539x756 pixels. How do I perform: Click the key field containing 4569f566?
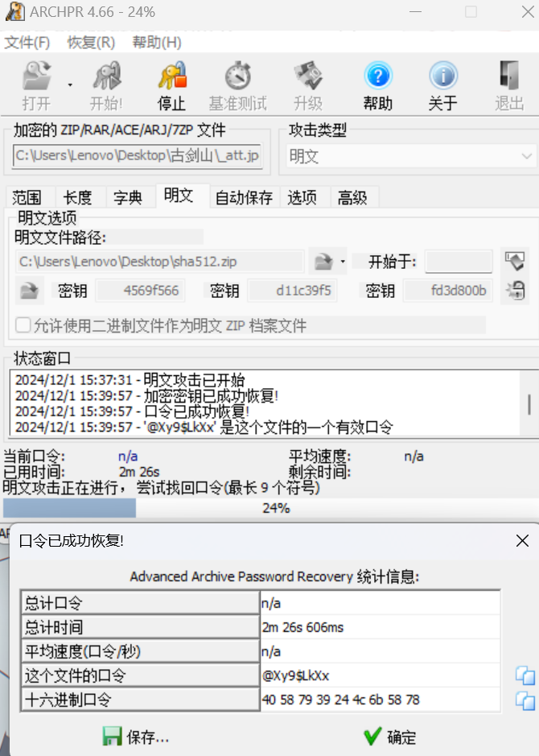[140, 291]
